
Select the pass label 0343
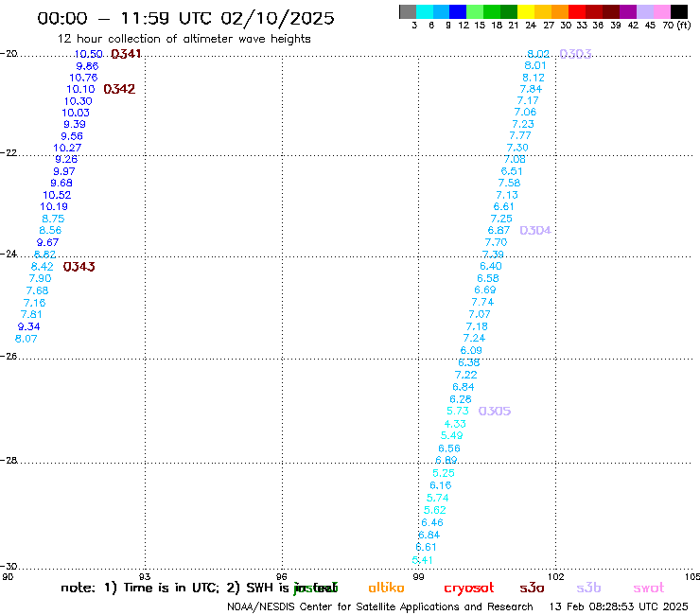79,267
